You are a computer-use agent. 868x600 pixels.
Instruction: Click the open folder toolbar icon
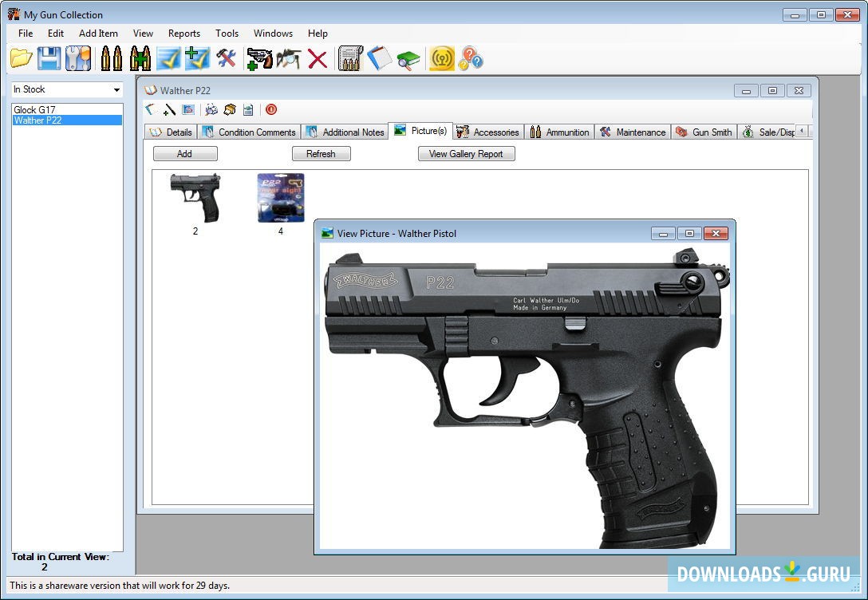click(21, 58)
